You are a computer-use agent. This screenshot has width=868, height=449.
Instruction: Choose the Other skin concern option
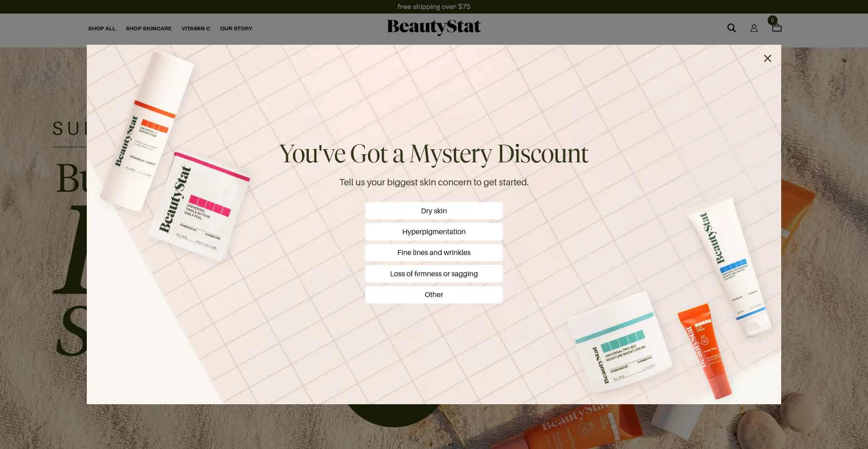point(434,294)
